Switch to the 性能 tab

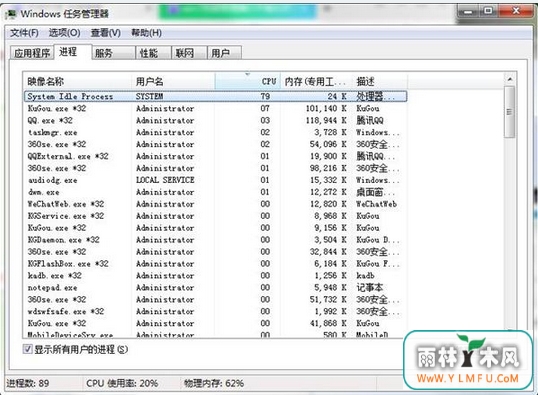153,53
